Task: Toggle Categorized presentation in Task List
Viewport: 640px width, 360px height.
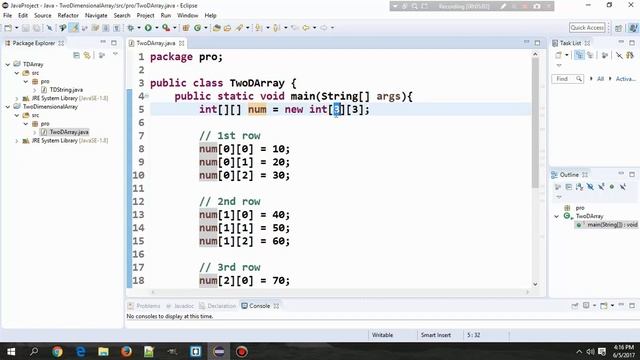Action: click(x=579, y=55)
